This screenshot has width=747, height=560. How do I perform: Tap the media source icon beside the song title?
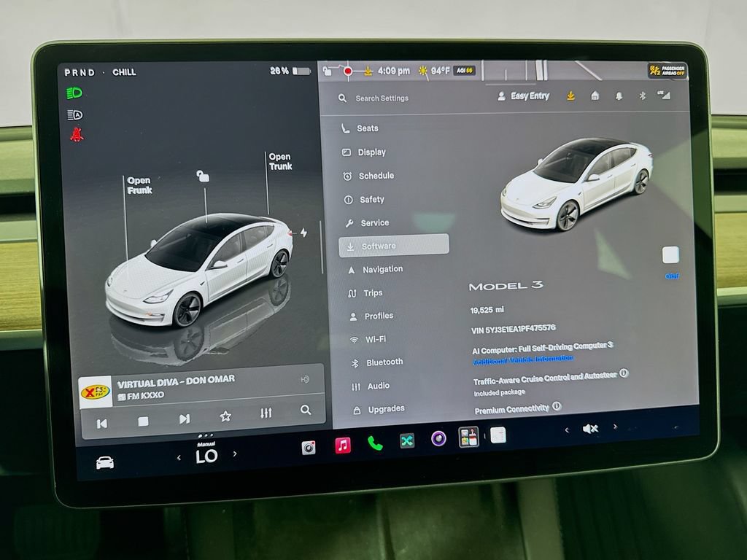pos(305,379)
